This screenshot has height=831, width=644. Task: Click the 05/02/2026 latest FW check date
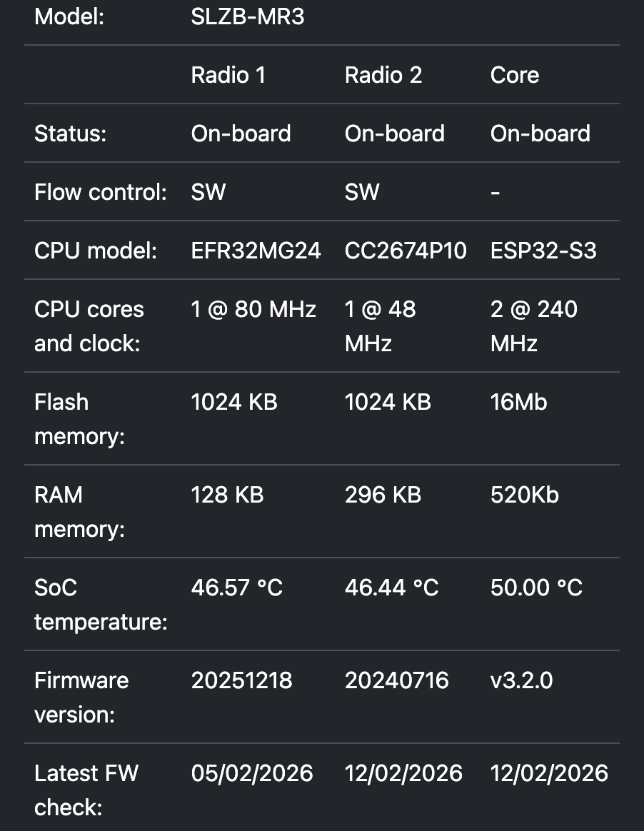point(252,773)
